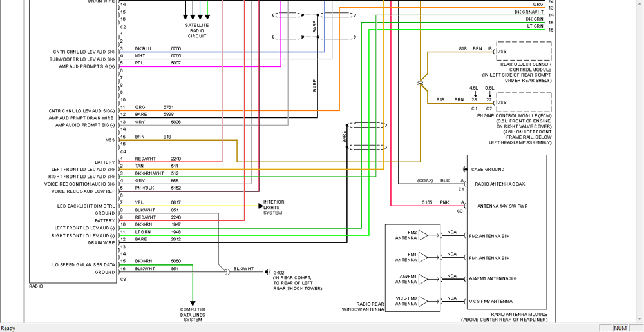
Task: Click the G402 ground symbol
Action: (268, 272)
